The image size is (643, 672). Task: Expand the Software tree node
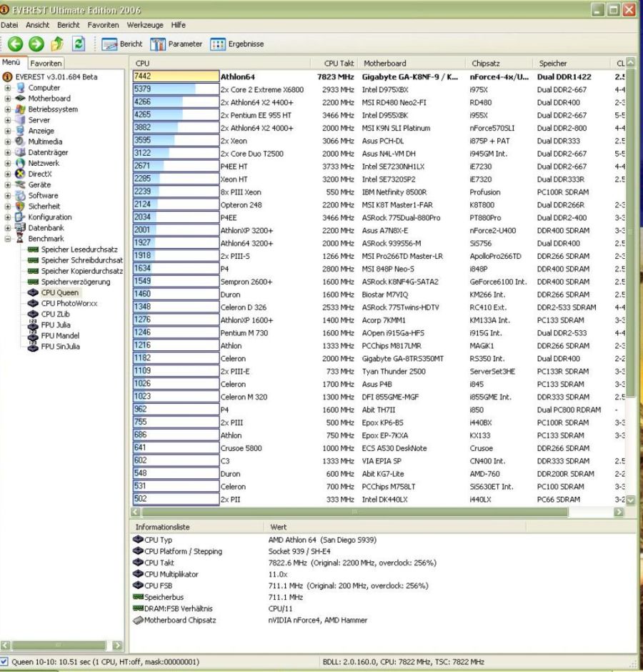(x=8, y=195)
